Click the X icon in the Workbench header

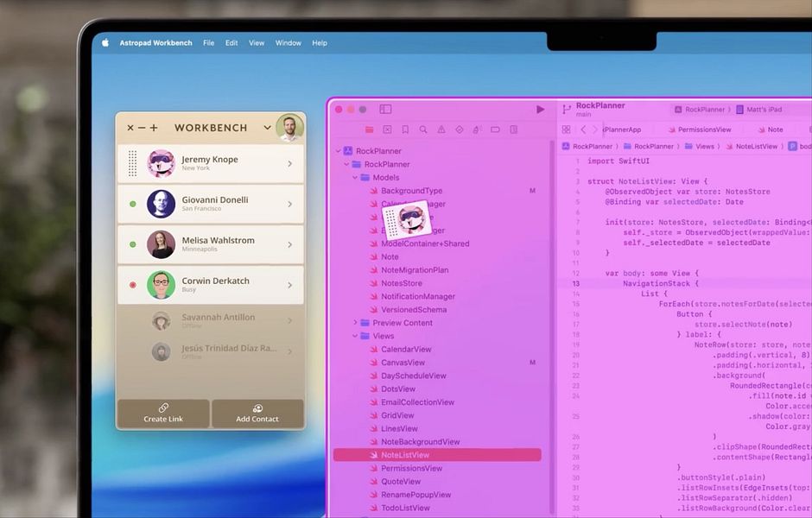pos(130,127)
